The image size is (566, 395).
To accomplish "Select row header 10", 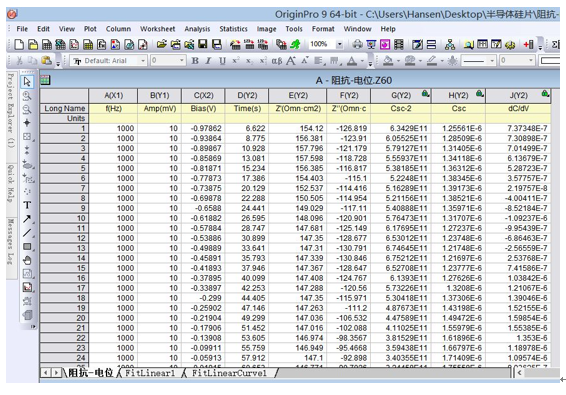I will (64, 218).
